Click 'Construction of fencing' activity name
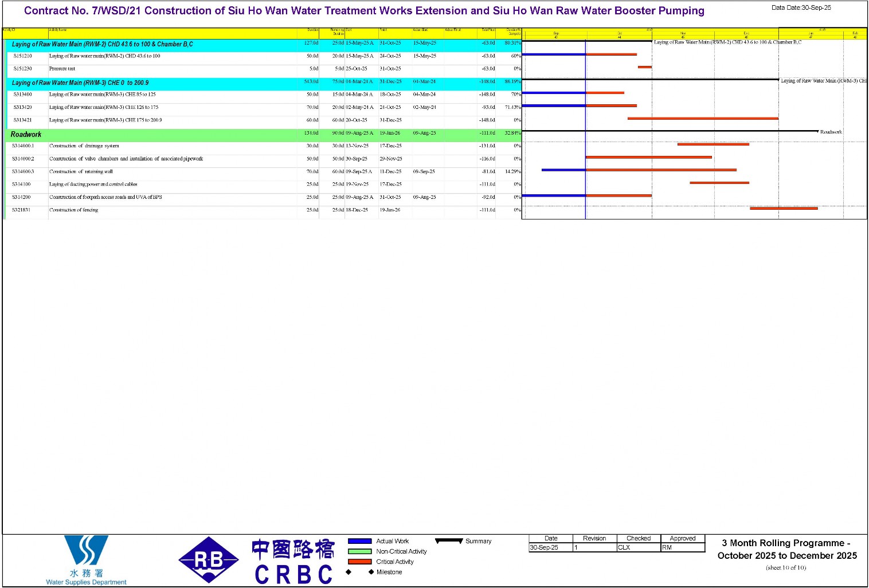The height and width of the screenshot is (588, 869). pos(73,210)
